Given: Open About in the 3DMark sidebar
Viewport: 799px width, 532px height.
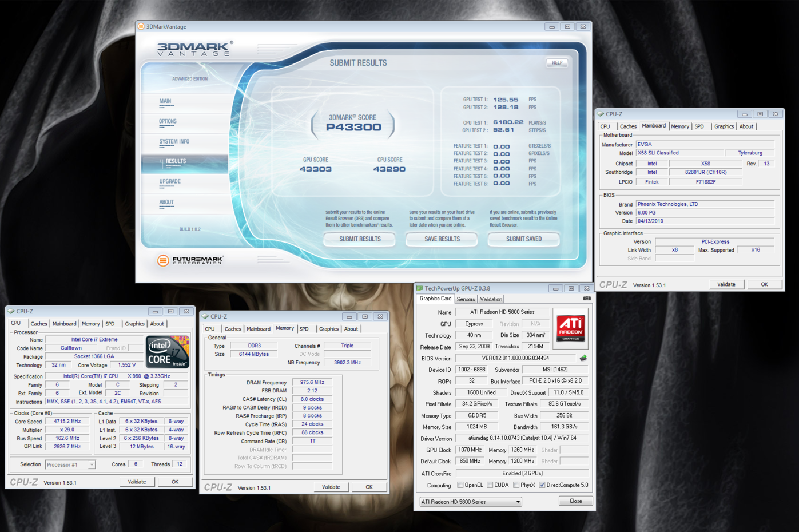Looking at the screenshot, I should point(166,202).
